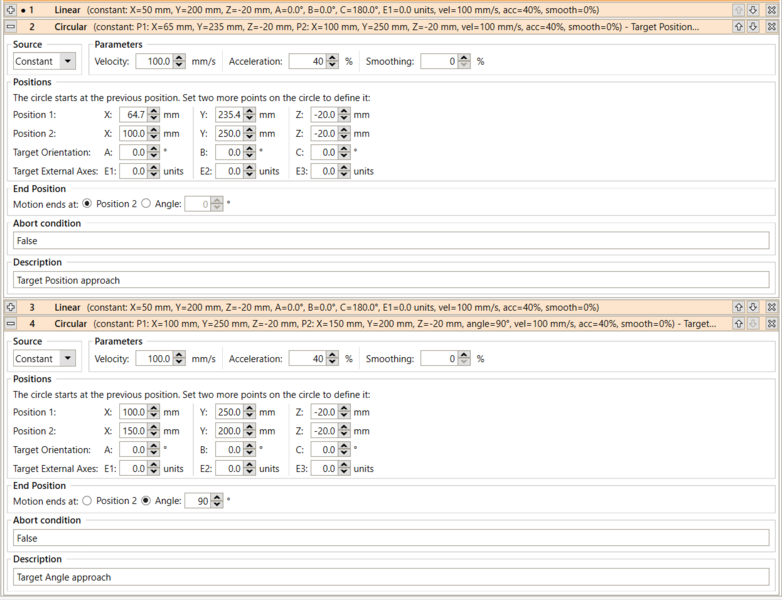
Task: Click Abort condition field in instruction 4
Action: pos(390,538)
